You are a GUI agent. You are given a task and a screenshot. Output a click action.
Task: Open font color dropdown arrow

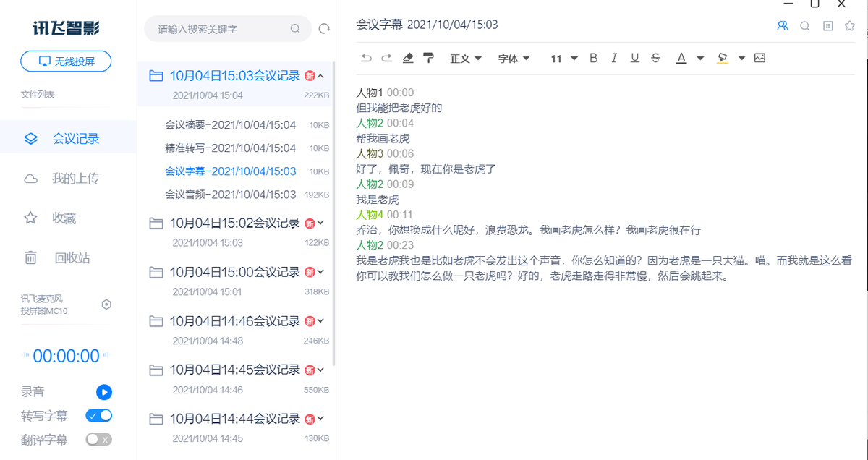[700, 59]
